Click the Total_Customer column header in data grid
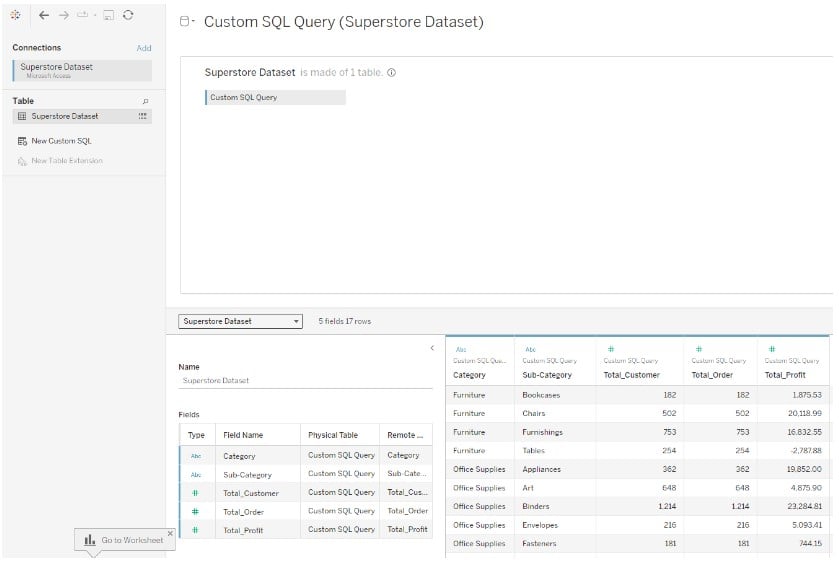Screen dimensions: 839x566 click(x=631, y=376)
